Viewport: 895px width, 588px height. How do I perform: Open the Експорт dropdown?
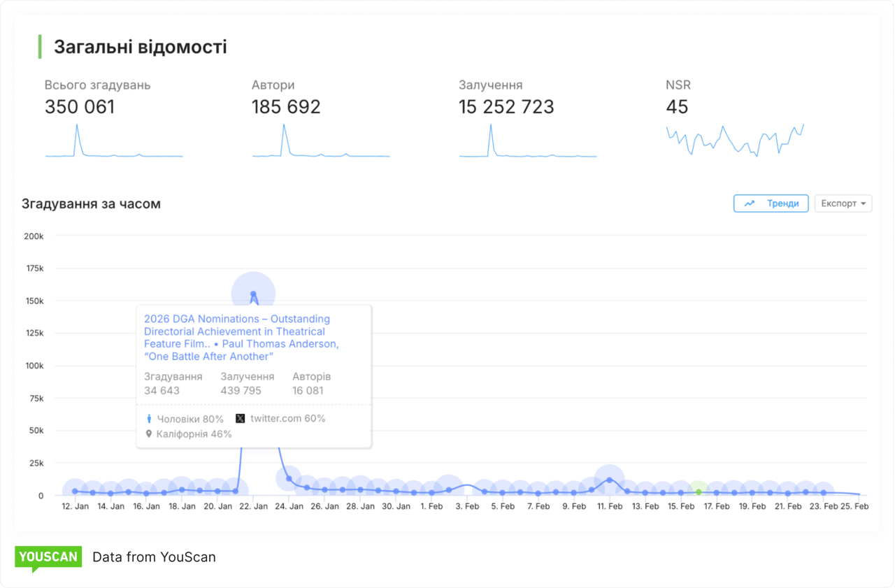(843, 203)
